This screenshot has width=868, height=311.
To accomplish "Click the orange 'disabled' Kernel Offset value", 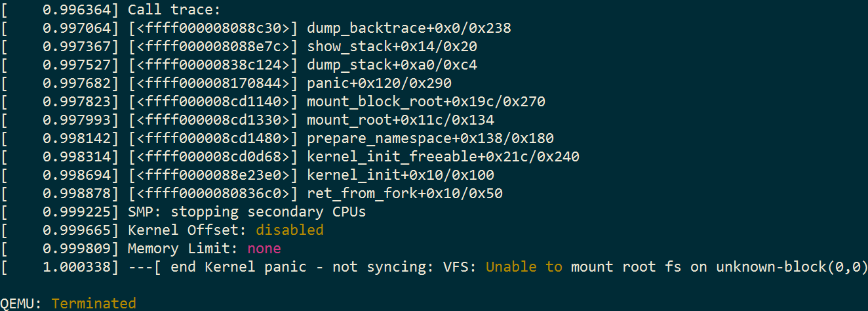I will (289, 230).
